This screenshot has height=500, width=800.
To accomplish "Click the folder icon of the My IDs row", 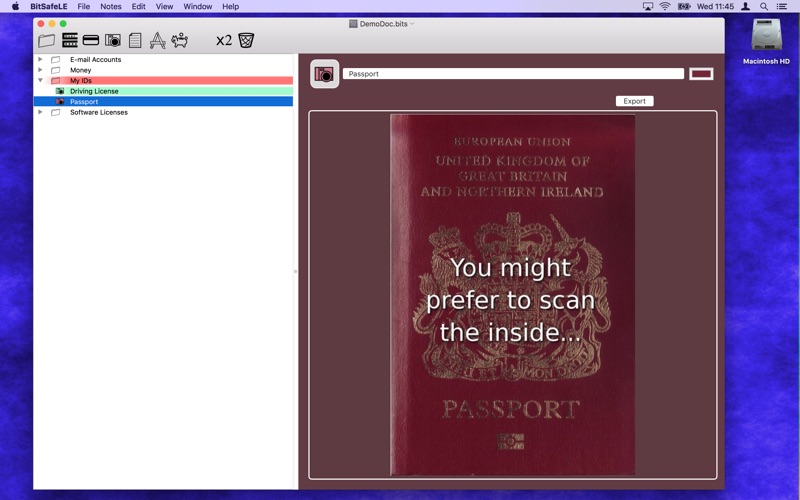I will click(56, 81).
